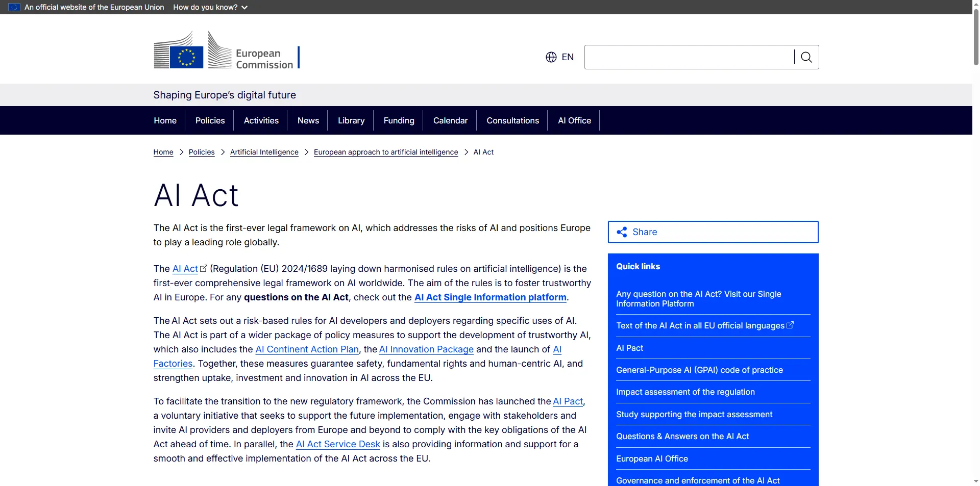The height and width of the screenshot is (486, 980).
Task: Click the magnifier search icon button
Action: [x=806, y=57]
